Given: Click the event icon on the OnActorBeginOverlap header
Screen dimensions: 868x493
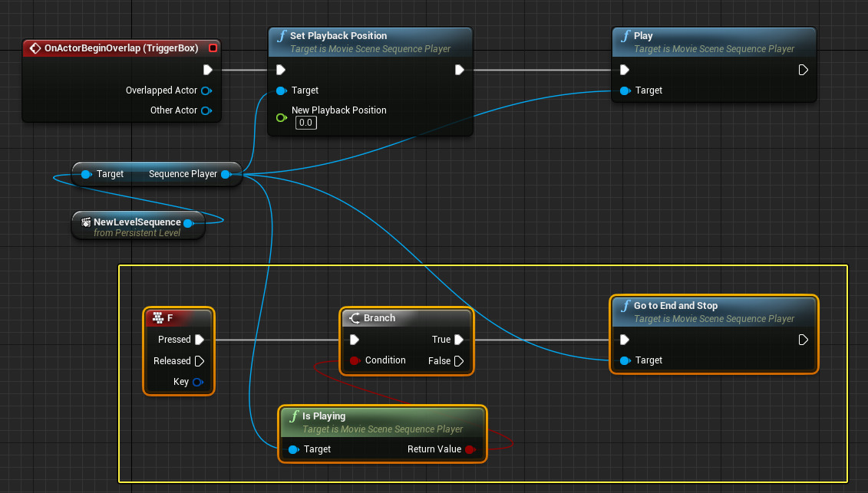Looking at the screenshot, I should [35, 48].
